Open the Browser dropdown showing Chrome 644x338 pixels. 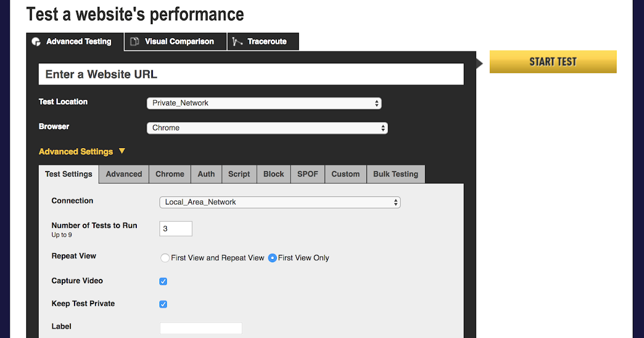point(267,128)
